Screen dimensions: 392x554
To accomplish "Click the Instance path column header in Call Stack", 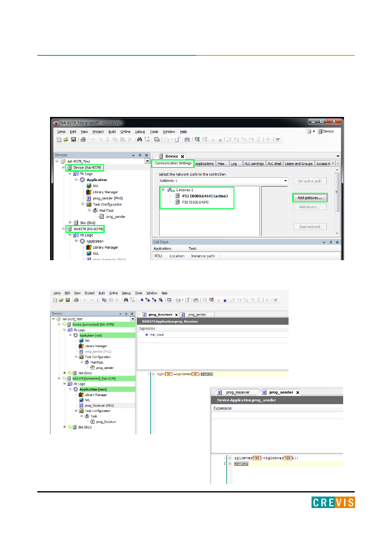I will pyautogui.click(x=203, y=256).
